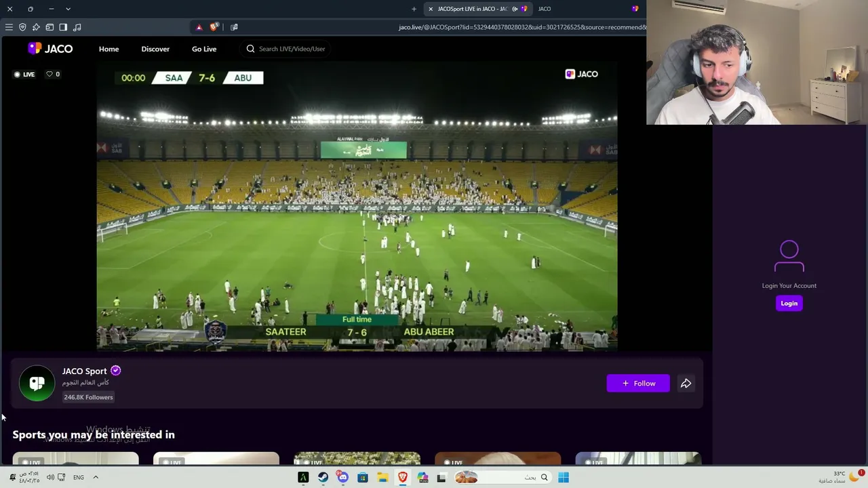Click the user avatar placeholder icon
The height and width of the screenshot is (488, 868).
click(x=789, y=256)
